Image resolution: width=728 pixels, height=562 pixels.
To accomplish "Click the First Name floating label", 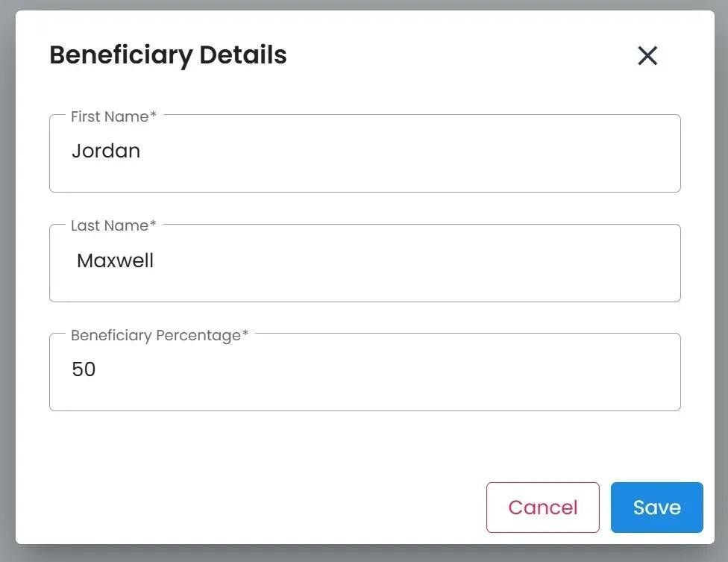I will click(x=110, y=116).
